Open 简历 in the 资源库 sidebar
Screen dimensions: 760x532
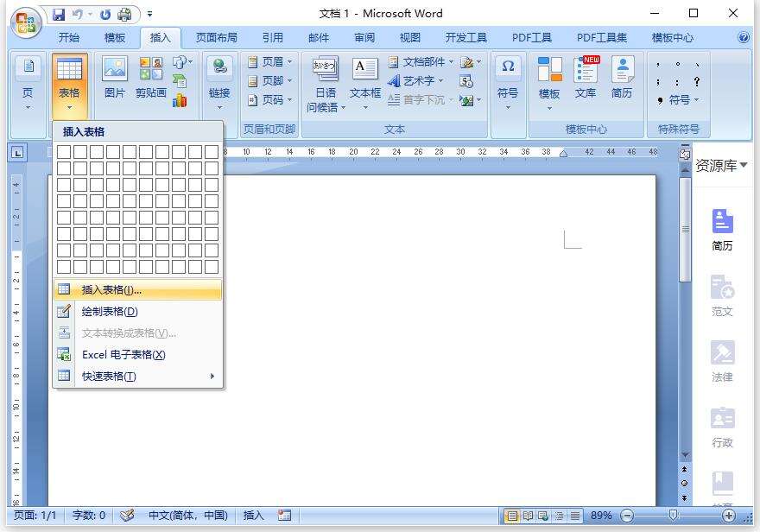[722, 230]
